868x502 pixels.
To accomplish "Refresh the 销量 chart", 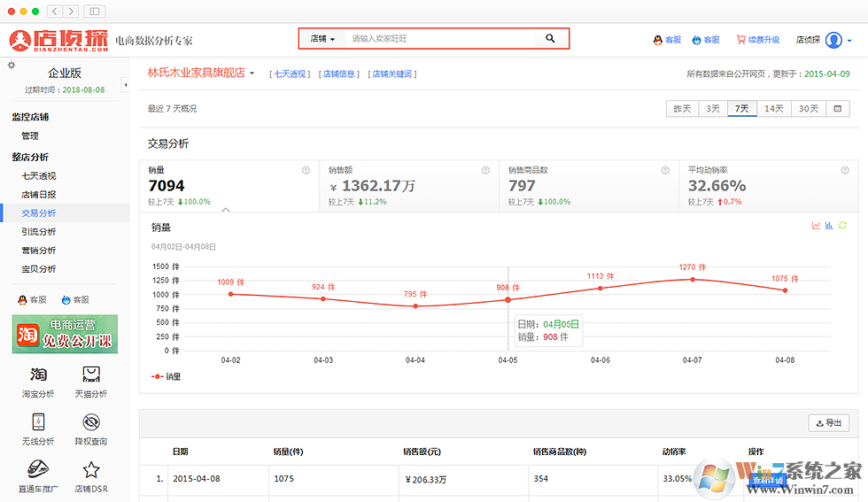I will [843, 226].
